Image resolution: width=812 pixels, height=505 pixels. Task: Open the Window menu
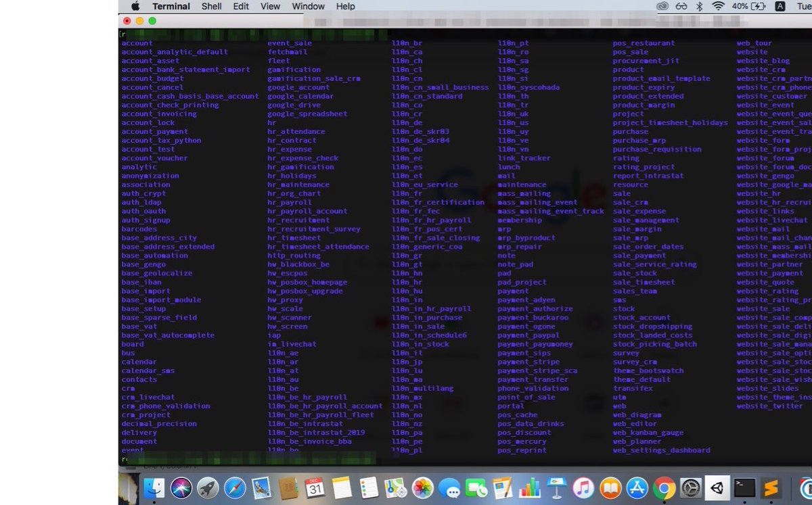click(x=309, y=6)
